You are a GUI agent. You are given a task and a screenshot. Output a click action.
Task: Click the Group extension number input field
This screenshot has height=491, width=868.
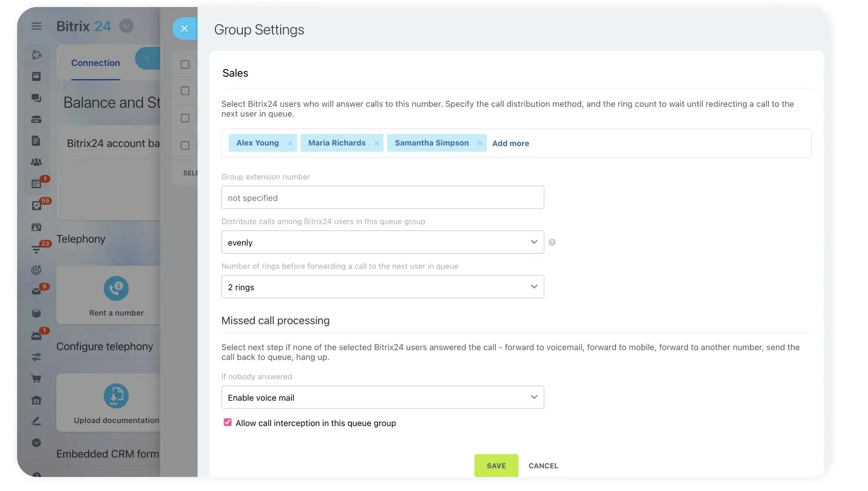click(x=382, y=198)
